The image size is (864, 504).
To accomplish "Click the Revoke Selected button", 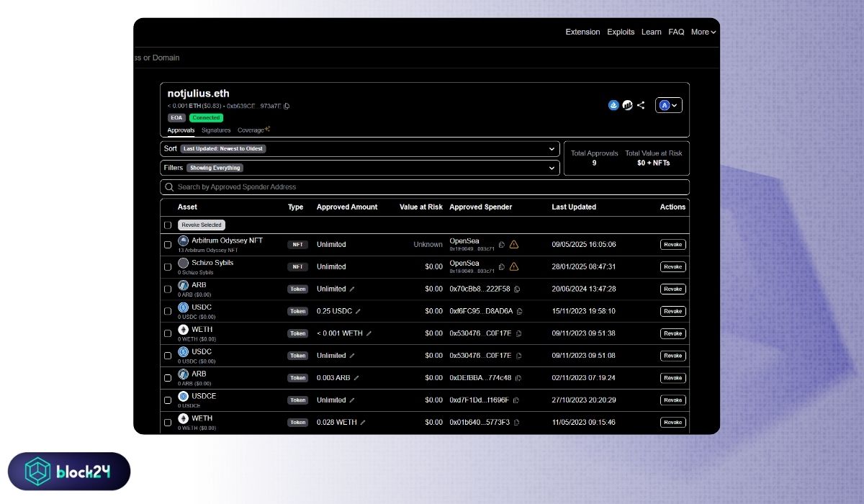I will pos(202,225).
